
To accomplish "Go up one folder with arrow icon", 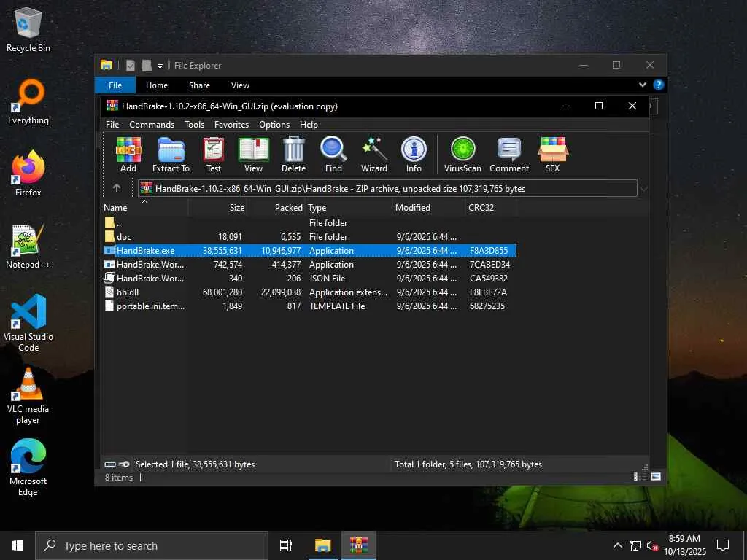I will (x=117, y=188).
